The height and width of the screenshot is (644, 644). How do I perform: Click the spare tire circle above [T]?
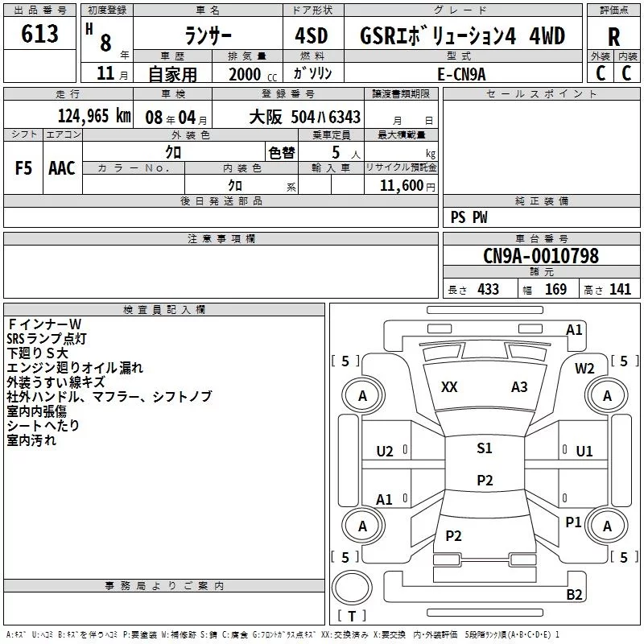(352, 587)
